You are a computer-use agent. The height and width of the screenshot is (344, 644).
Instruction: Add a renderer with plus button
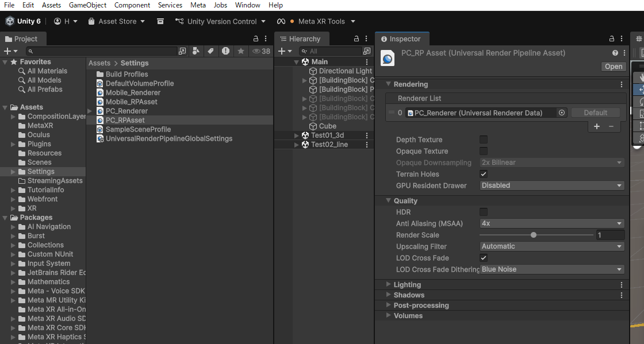pos(597,126)
